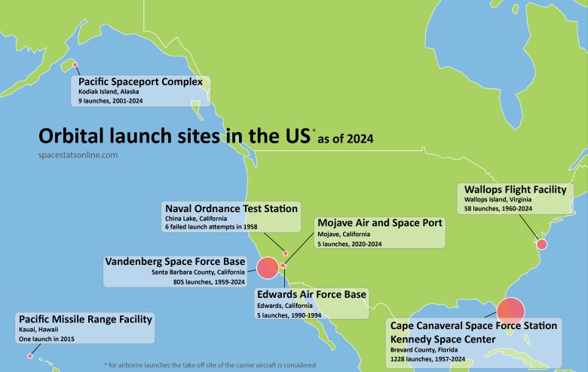
Task: Click the Mojave Air and Space Port heading
Action: (x=381, y=223)
